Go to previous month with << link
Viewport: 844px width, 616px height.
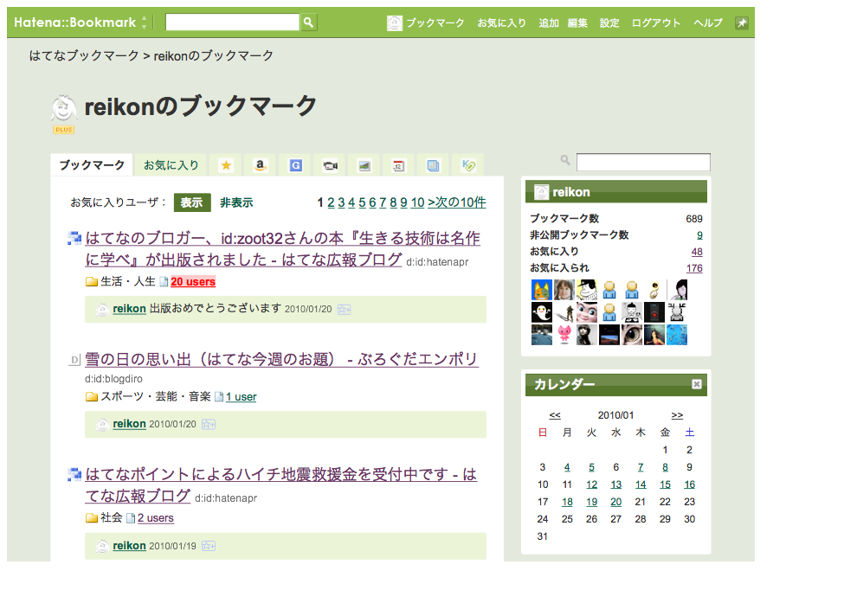555,415
